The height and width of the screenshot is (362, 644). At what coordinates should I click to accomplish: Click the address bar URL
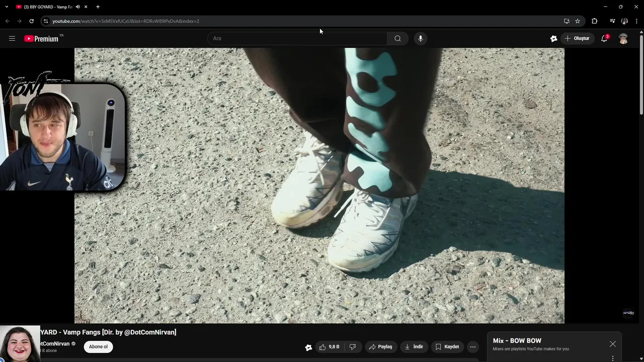tap(126, 21)
